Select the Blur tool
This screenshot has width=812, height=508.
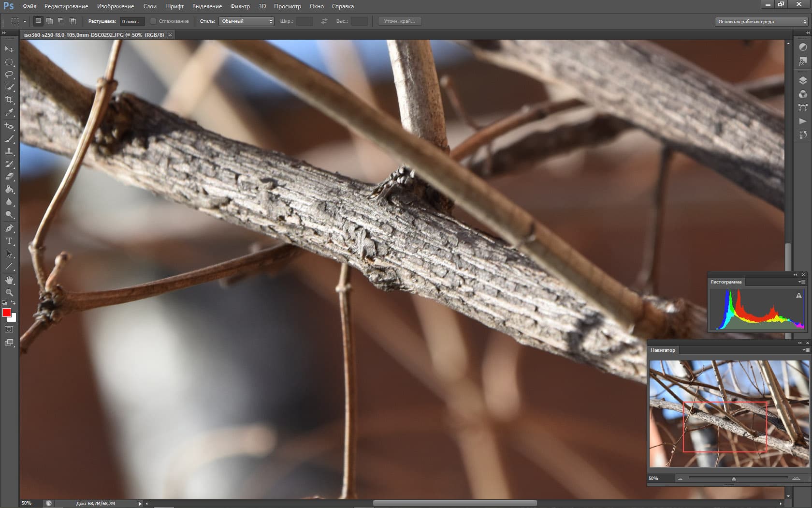pos(9,202)
